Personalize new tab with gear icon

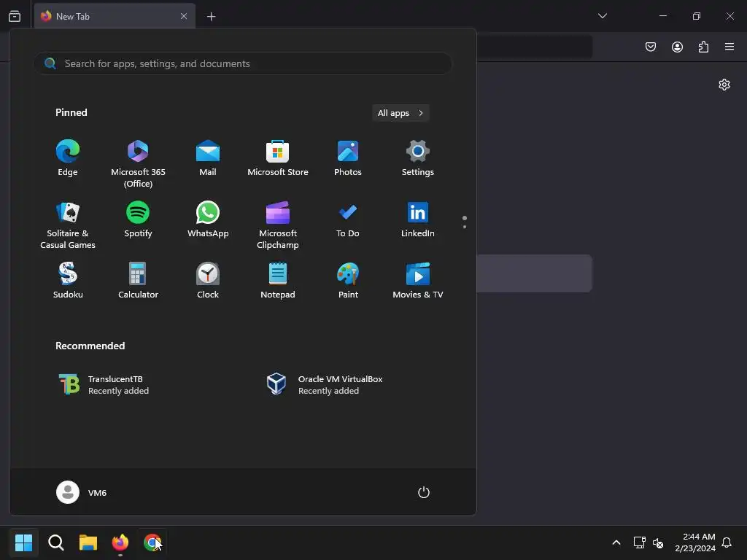[x=724, y=85]
